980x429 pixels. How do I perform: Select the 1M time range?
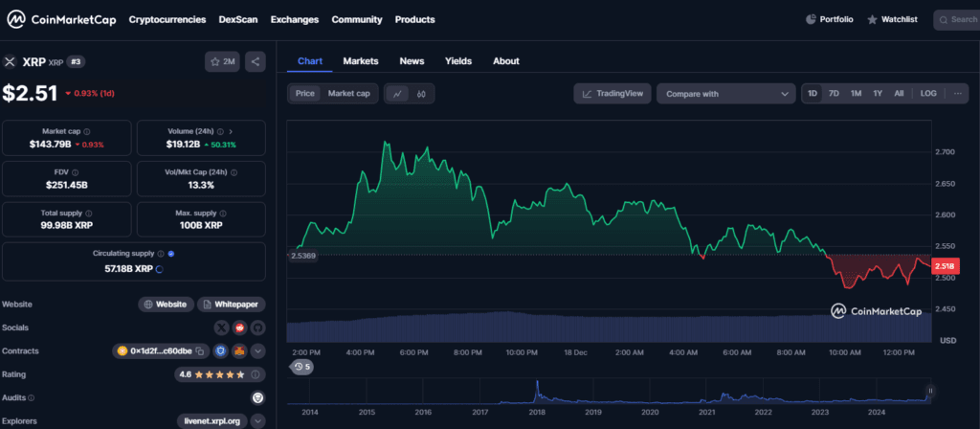856,93
